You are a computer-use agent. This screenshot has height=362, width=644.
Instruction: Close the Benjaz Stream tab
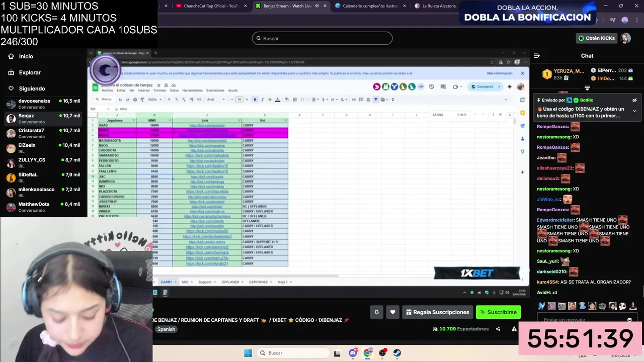[x=325, y=6]
